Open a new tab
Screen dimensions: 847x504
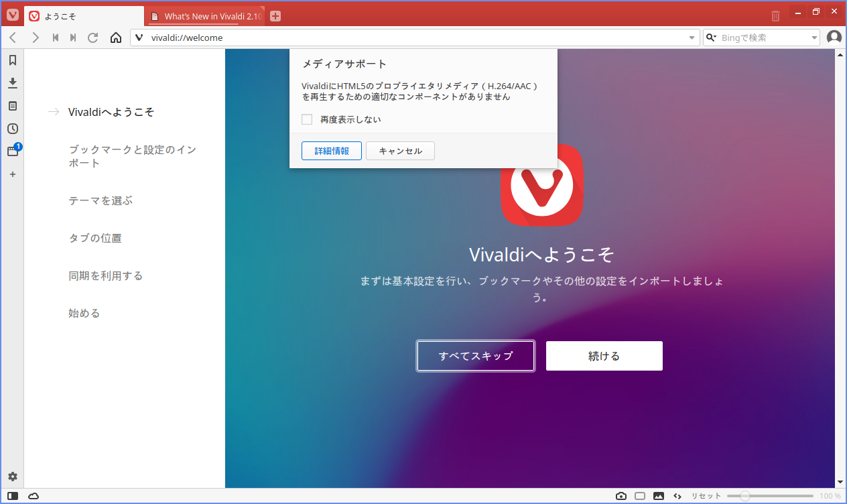point(275,16)
